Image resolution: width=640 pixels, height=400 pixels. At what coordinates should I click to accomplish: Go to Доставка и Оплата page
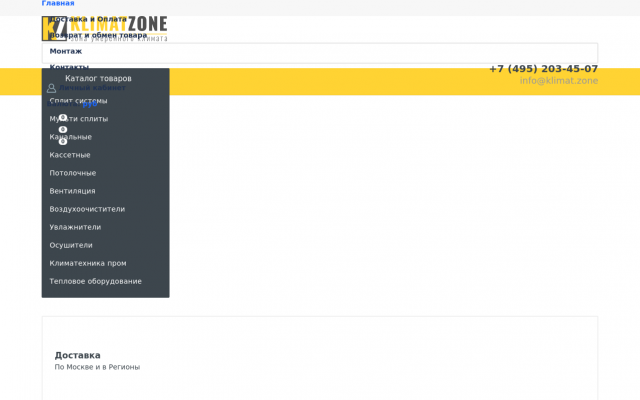(88, 19)
